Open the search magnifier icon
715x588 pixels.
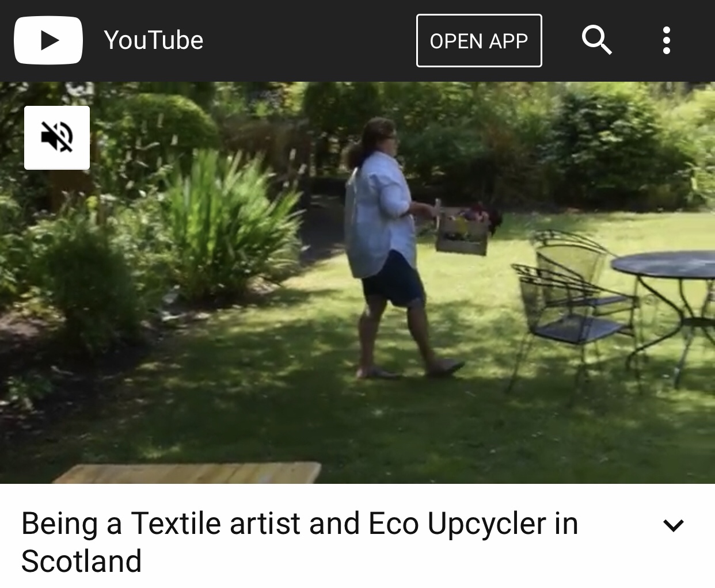coord(596,40)
